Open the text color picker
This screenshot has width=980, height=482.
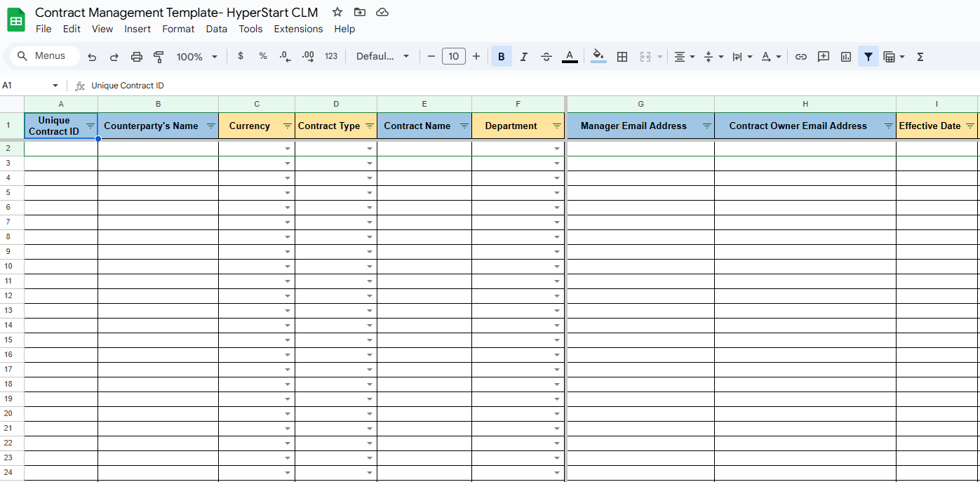click(x=570, y=57)
